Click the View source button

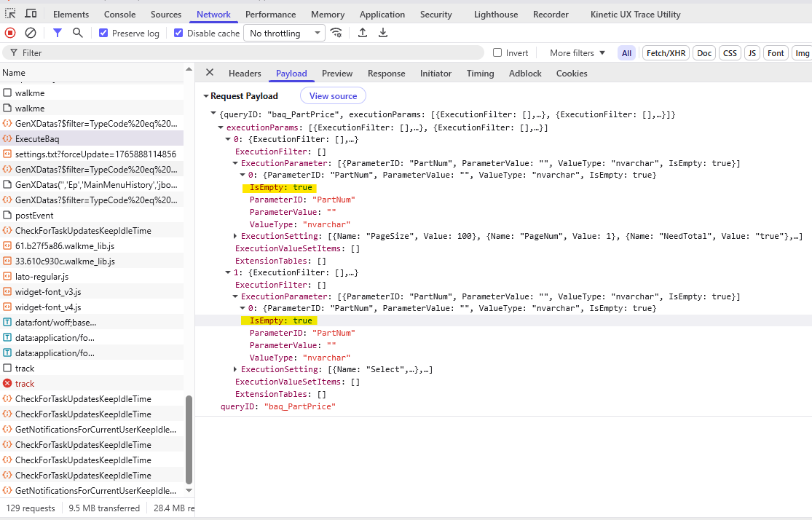pos(333,96)
